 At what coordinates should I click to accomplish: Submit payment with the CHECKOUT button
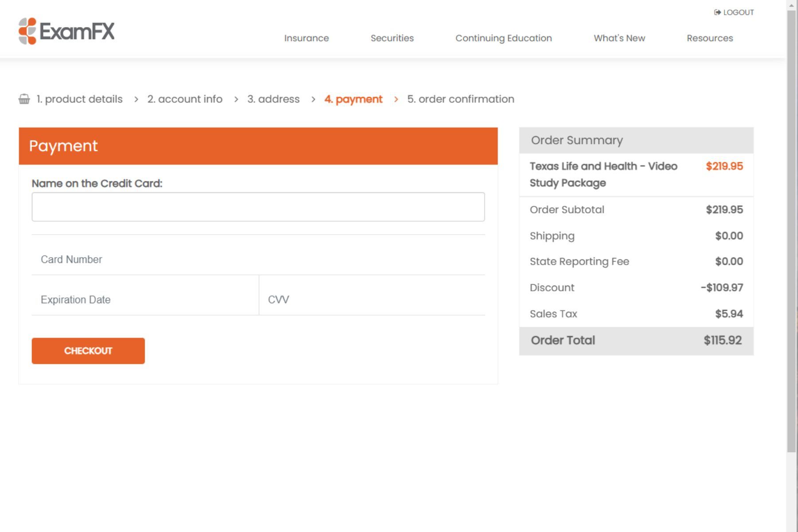click(88, 351)
